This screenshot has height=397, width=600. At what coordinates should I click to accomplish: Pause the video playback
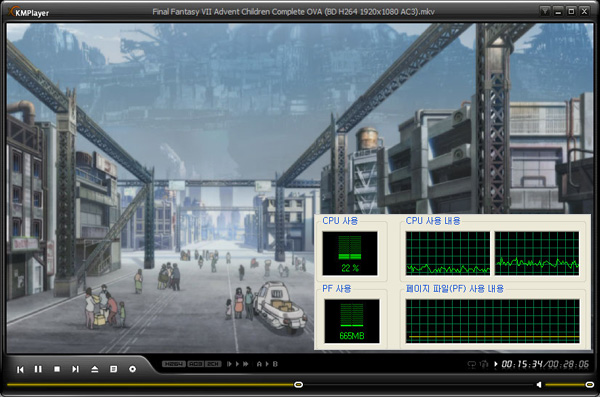(x=38, y=369)
